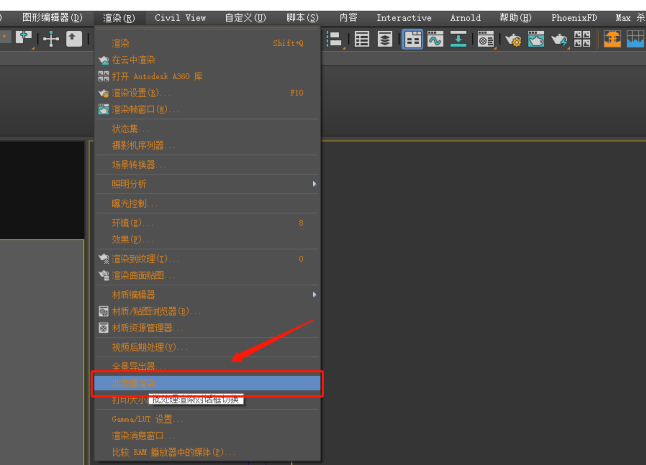Open the A360 gallery four-thumbnail icon

(582, 39)
